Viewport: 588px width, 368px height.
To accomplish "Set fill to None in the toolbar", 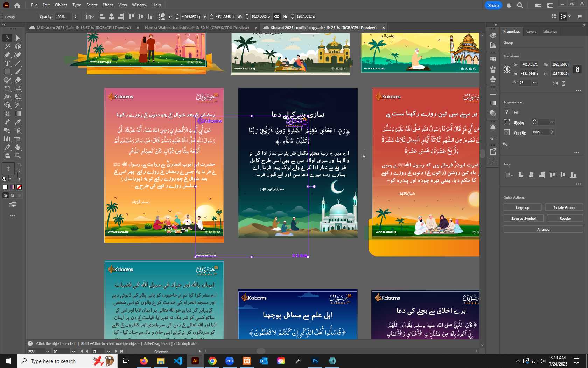I will pyautogui.click(x=20, y=187).
